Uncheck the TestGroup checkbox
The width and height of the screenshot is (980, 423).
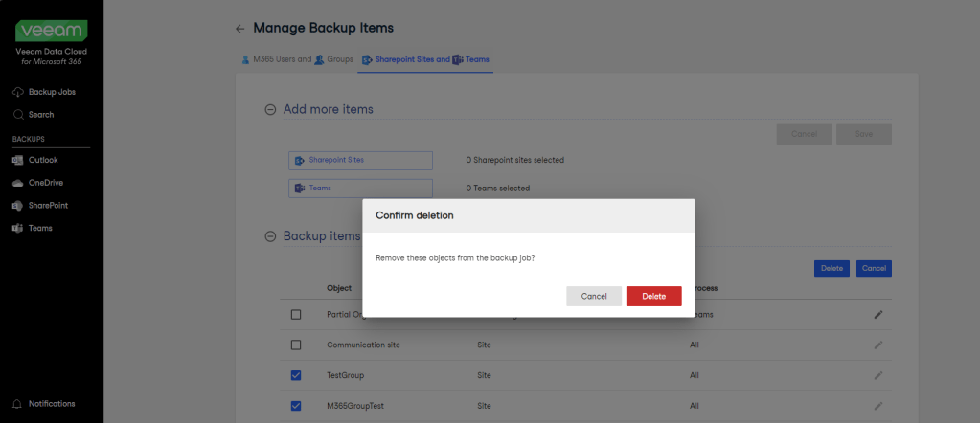296,376
